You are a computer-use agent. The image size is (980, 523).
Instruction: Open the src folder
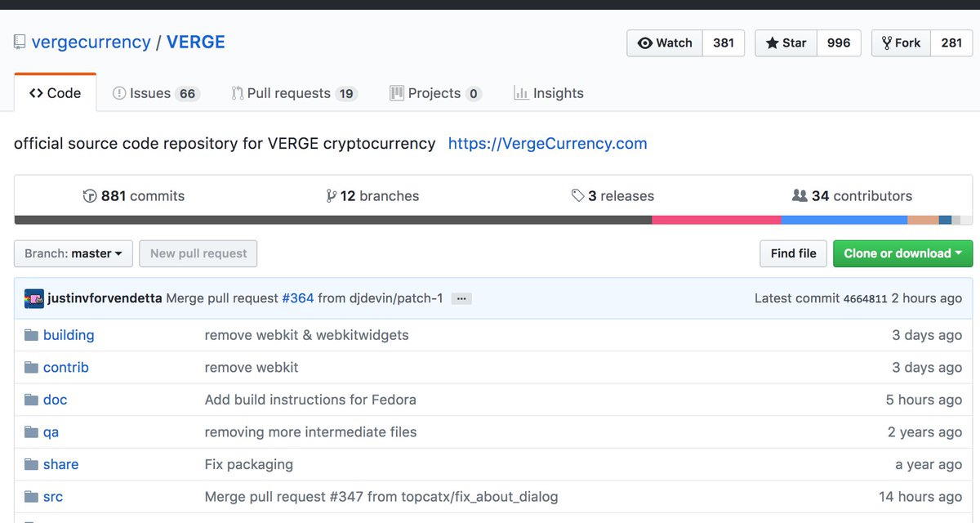click(x=53, y=497)
